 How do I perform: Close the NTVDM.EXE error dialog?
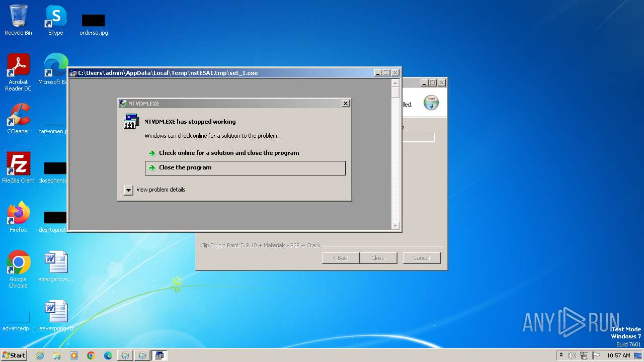tap(345, 104)
